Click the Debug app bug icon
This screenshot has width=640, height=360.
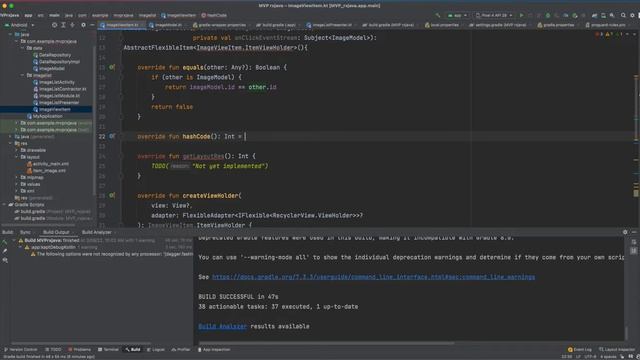pos(548,16)
